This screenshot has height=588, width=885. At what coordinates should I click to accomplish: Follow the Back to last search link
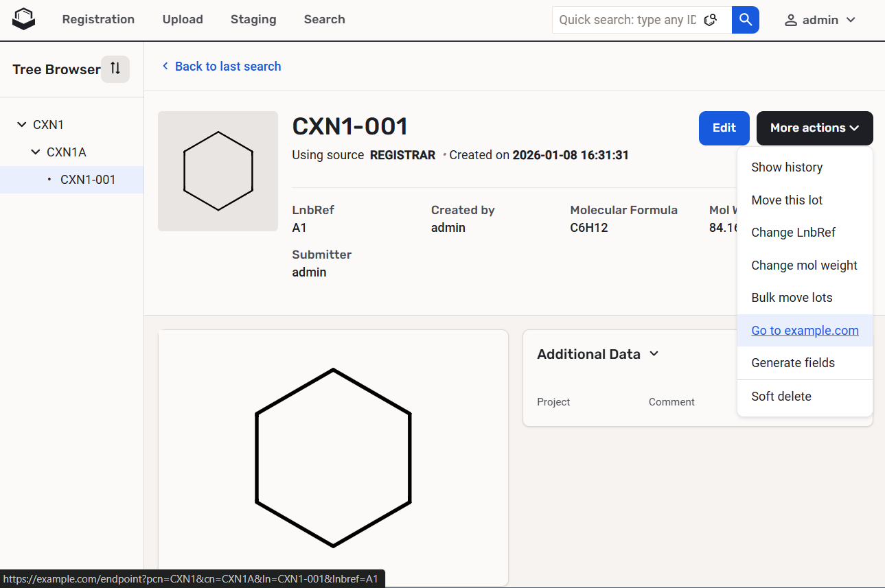click(227, 67)
